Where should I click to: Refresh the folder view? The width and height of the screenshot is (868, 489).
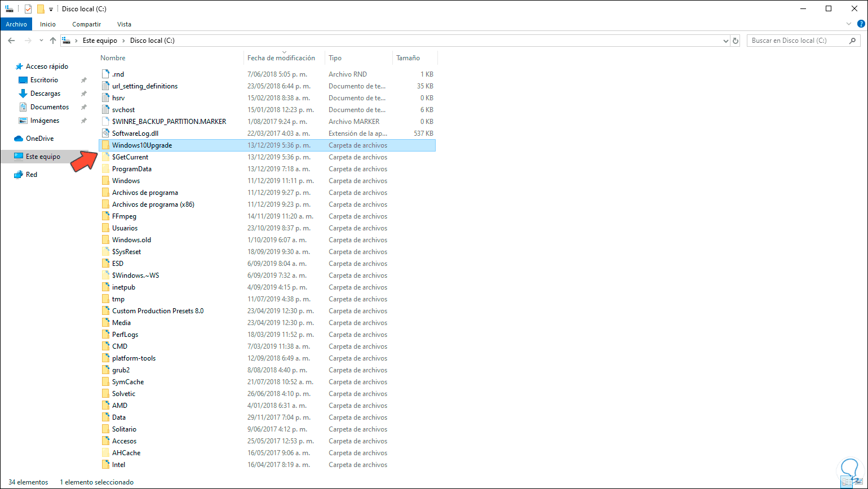click(x=735, y=41)
